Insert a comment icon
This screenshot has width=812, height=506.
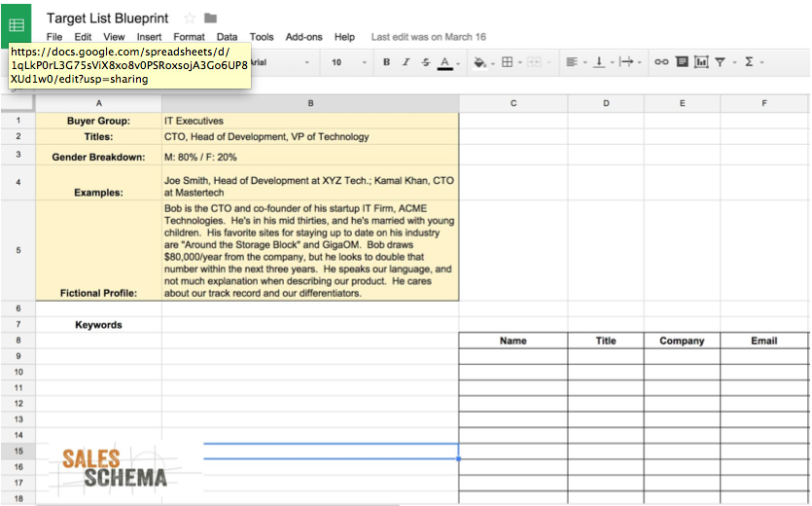682,62
